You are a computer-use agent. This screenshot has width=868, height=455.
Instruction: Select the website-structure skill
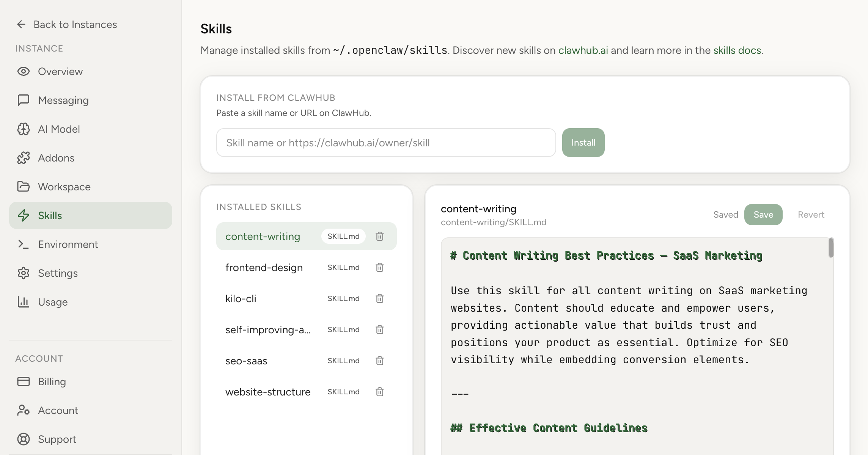268,392
